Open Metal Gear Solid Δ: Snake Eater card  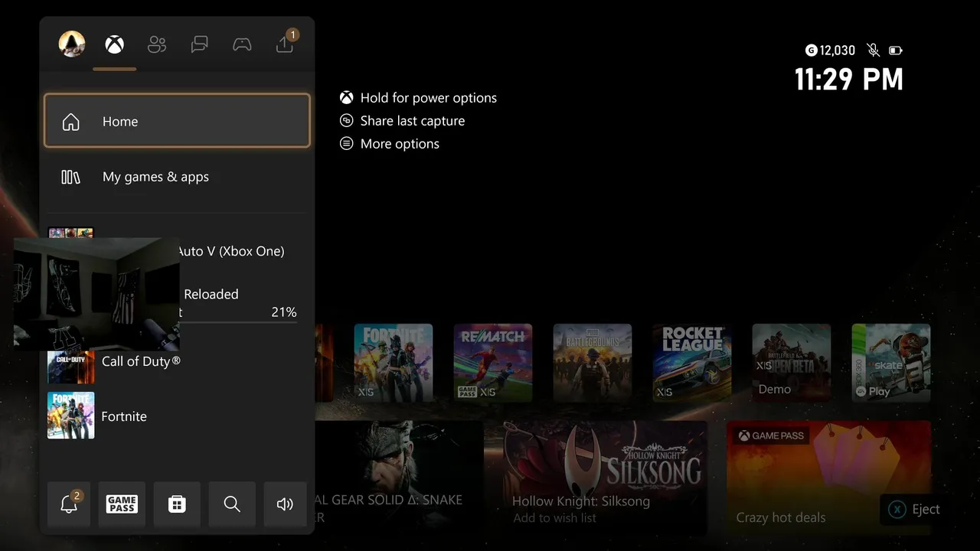click(398, 478)
